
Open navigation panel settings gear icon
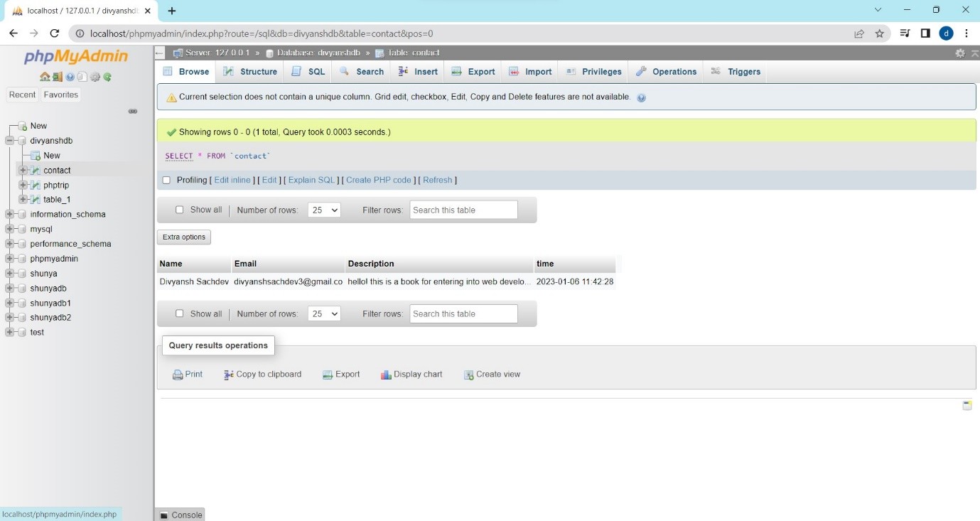click(x=95, y=77)
